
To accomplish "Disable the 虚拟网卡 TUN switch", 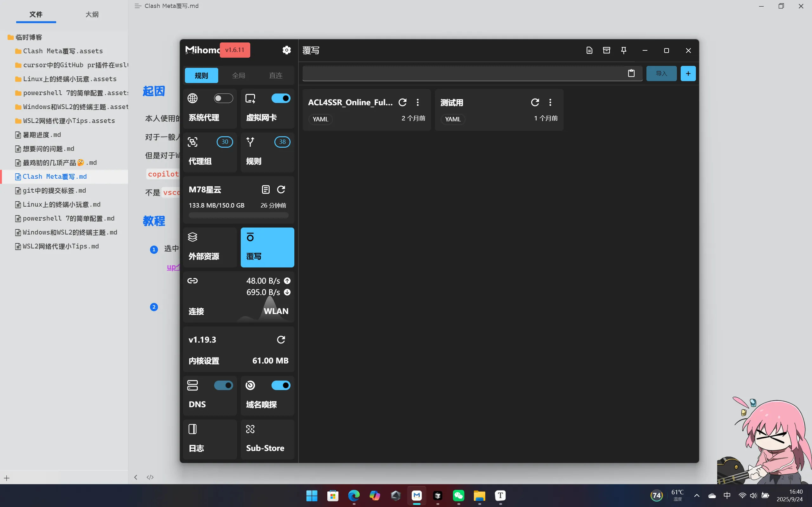I will [x=280, y=98].
